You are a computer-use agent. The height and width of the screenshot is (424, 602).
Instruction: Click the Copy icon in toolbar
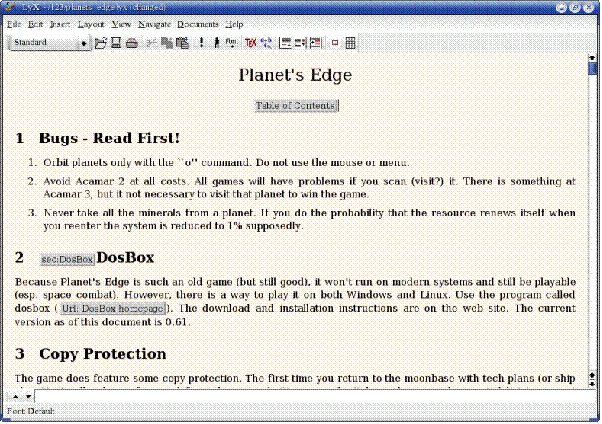[x=167, y=43]
